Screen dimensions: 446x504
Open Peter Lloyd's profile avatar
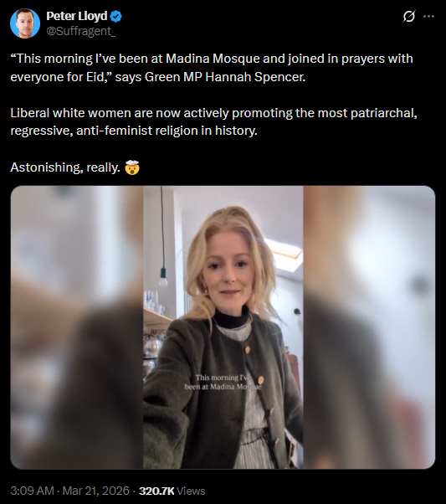tap(25, 23)
